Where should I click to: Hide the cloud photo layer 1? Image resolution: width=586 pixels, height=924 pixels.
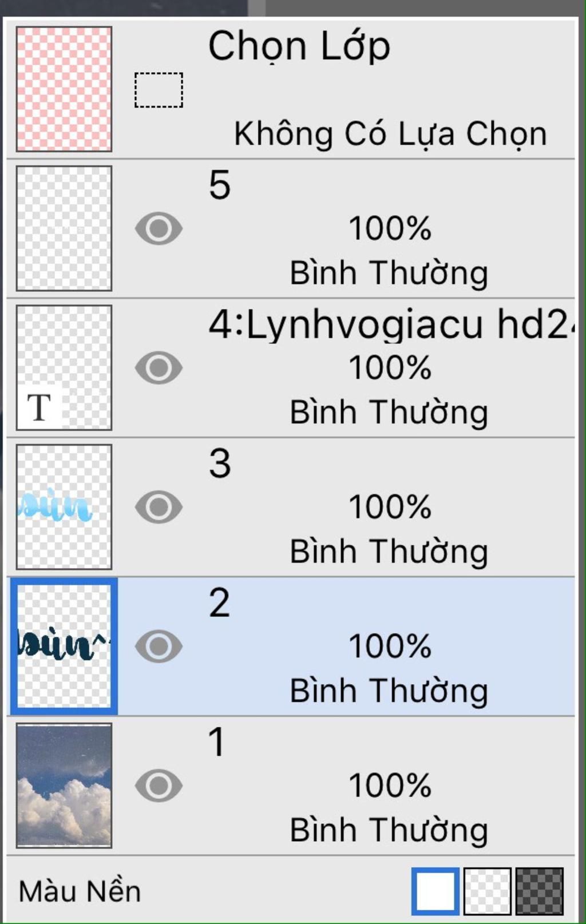[x=159, y=786]
